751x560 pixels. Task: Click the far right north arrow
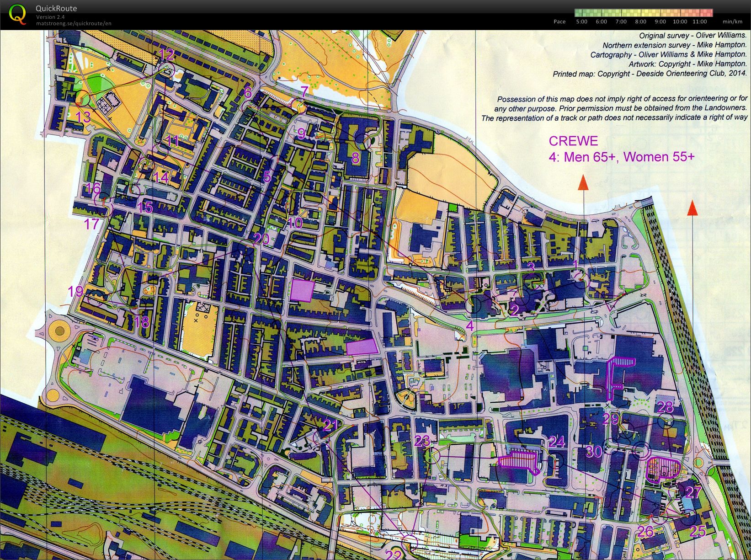(x=692, y=208)
